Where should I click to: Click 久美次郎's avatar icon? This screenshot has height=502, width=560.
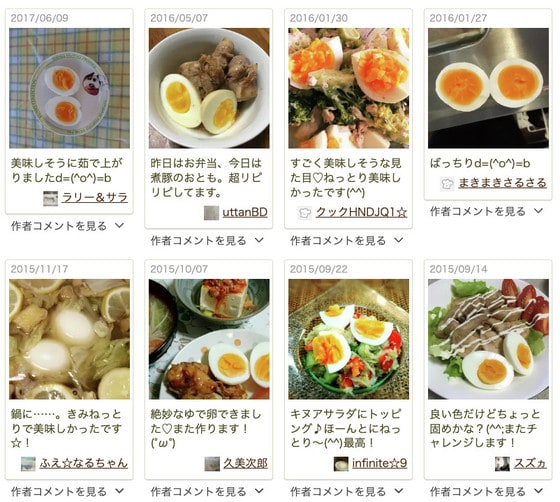pos(212,463)
